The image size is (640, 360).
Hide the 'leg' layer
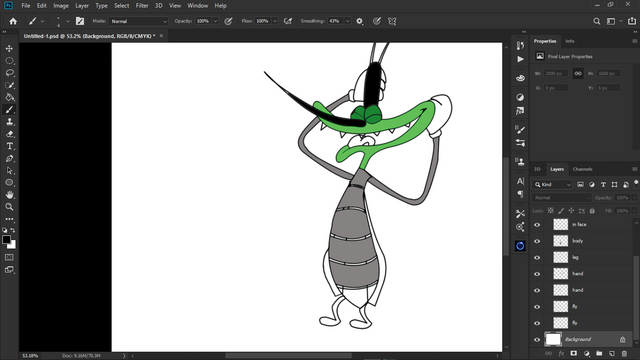pyautogui.click(x=537, y=258)
